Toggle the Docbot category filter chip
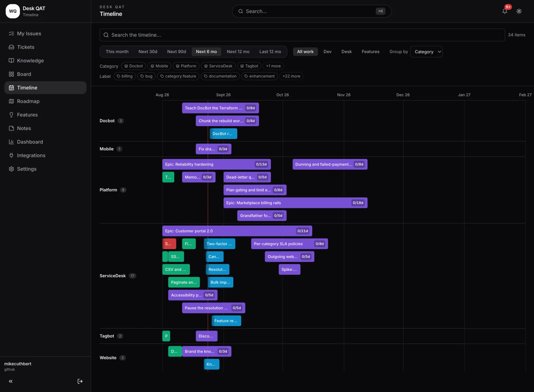This screenshot has width=534, height=392. (133, 66)
